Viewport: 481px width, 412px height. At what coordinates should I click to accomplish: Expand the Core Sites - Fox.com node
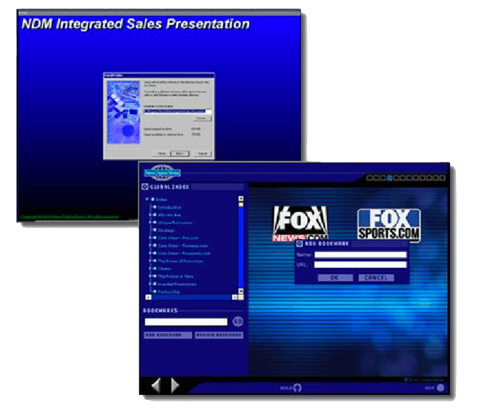151,238
